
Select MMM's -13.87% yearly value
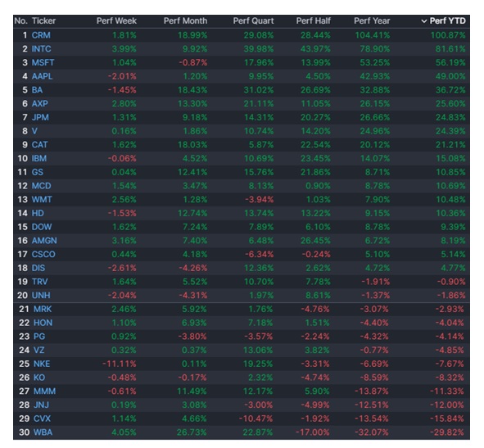click(x=372, y=391)
